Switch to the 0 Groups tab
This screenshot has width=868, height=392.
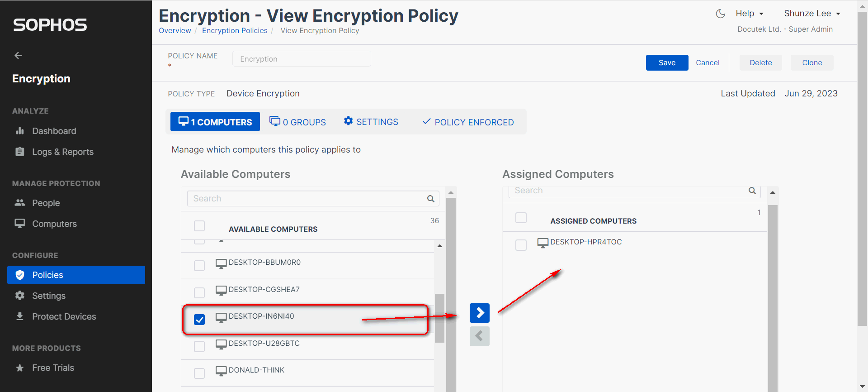[297, 122]
